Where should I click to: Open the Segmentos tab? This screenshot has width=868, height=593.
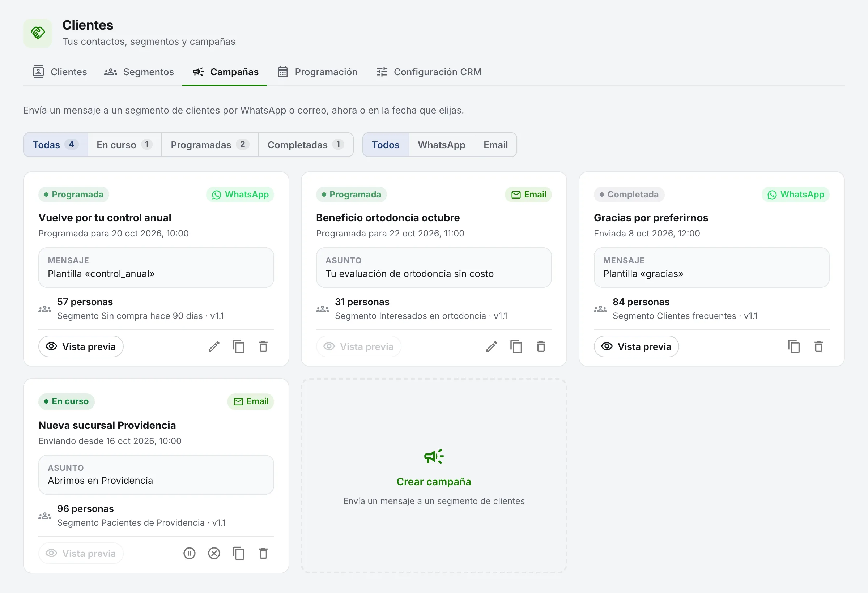tap(139, 72)
